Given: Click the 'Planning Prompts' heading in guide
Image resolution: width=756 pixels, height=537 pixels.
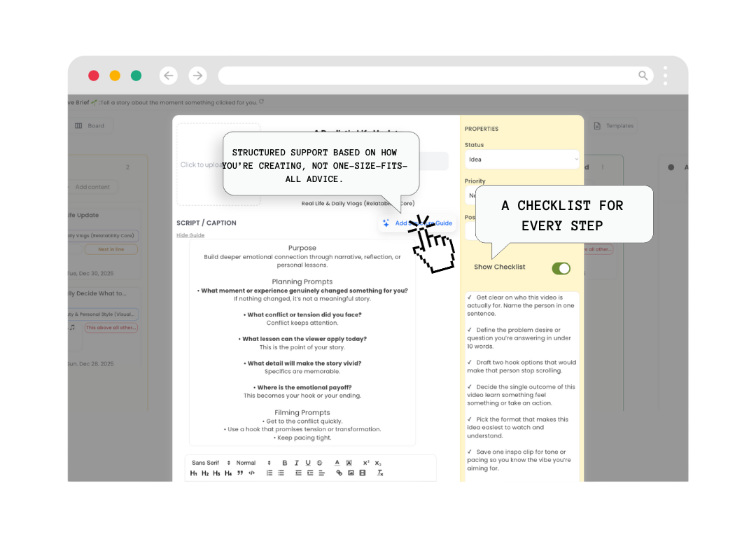Looking at the screenshot, I should tap(302, 281).
